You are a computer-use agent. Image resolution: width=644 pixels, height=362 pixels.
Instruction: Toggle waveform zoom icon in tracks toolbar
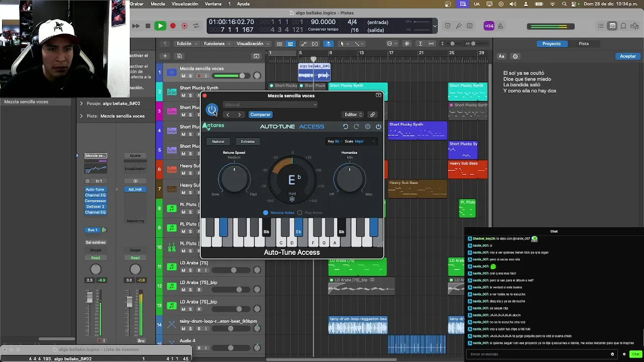(407, 44)
